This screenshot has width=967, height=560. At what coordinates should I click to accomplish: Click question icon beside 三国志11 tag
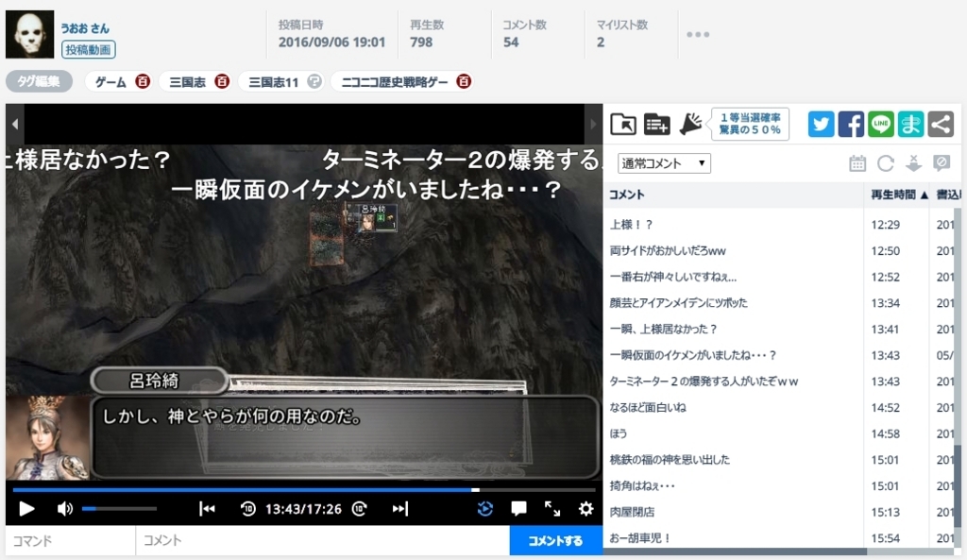coord(314,81)
